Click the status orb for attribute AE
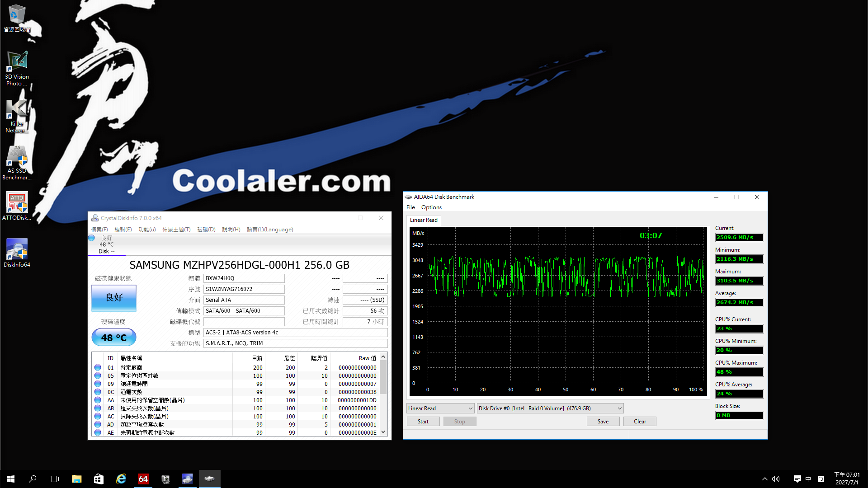The height and width of the screenshot is (488, 868). 98,432
